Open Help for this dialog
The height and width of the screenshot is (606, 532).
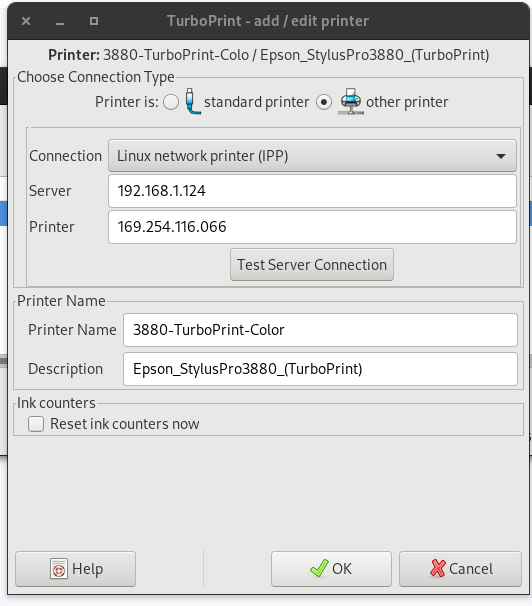76,569
